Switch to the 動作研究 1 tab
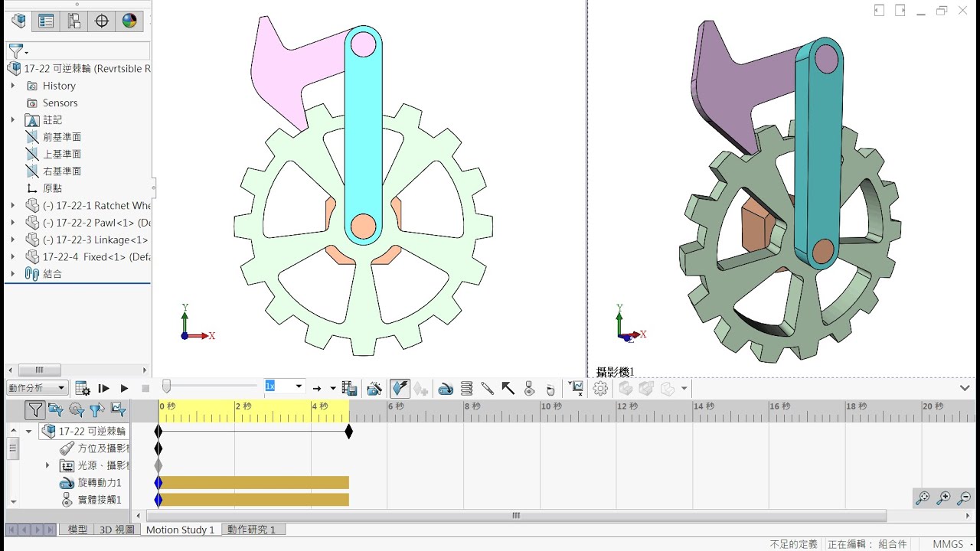 tap(253, 530)
